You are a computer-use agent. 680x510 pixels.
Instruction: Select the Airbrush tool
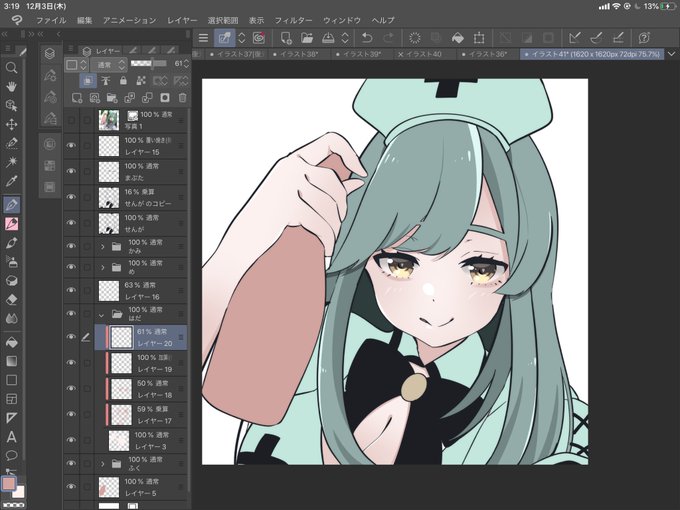pos(11,262)
